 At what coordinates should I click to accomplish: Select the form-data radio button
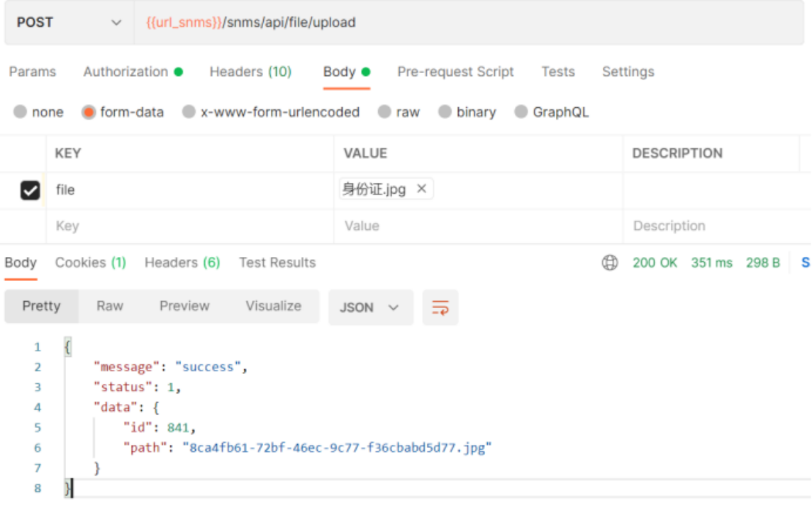(89, 112)
